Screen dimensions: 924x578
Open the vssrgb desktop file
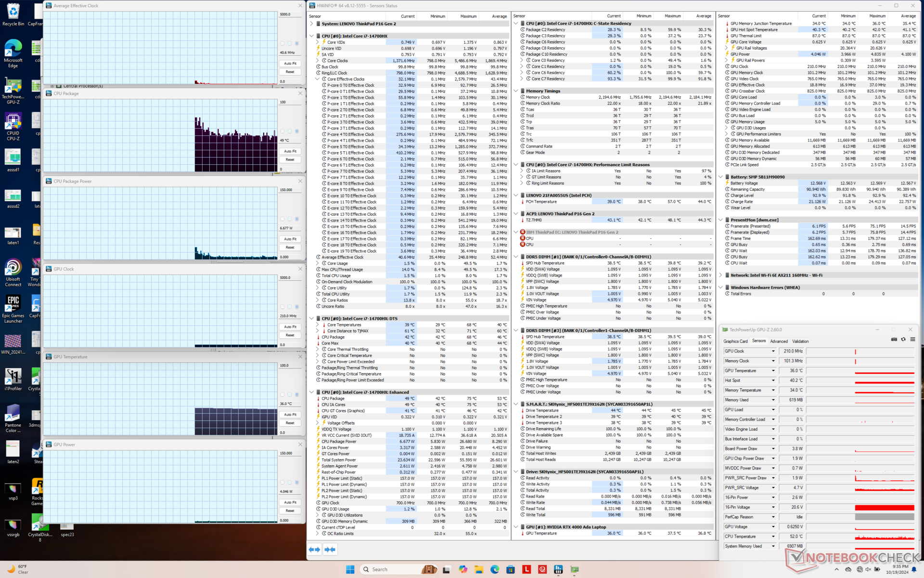pyautogui.click(x=13, y=528)
